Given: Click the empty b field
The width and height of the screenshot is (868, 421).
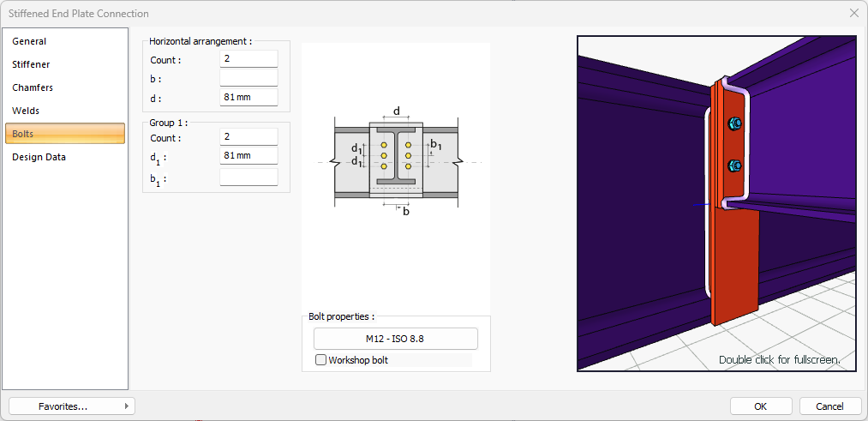Looking at the screenshot, I should pos(248,77).
